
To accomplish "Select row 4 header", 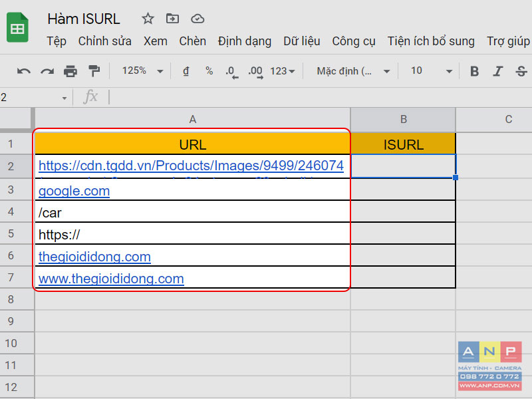I will coord(16,211).
